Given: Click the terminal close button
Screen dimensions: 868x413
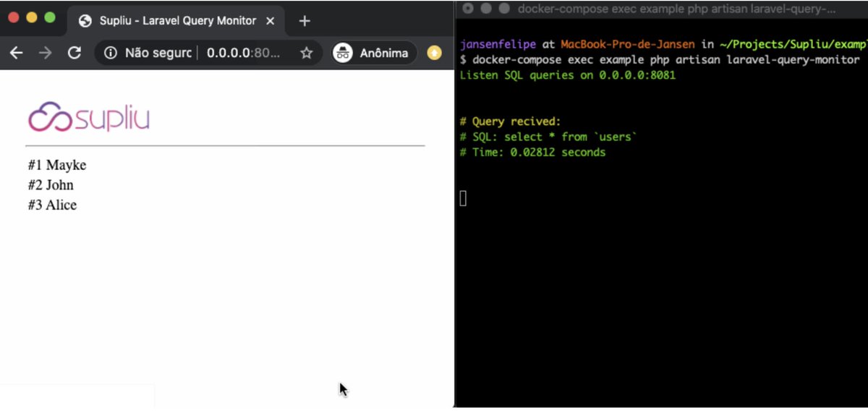Looking at the screenshot, I should (468, 9).
